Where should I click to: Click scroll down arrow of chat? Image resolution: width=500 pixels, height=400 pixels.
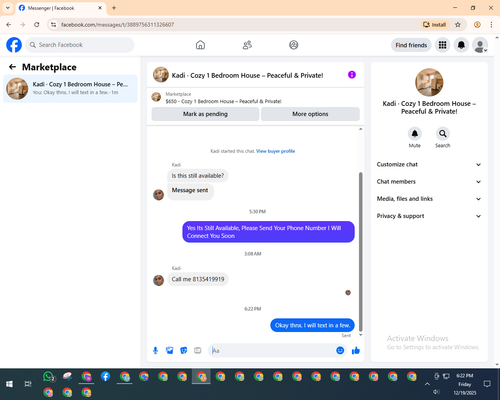[360, 335]
